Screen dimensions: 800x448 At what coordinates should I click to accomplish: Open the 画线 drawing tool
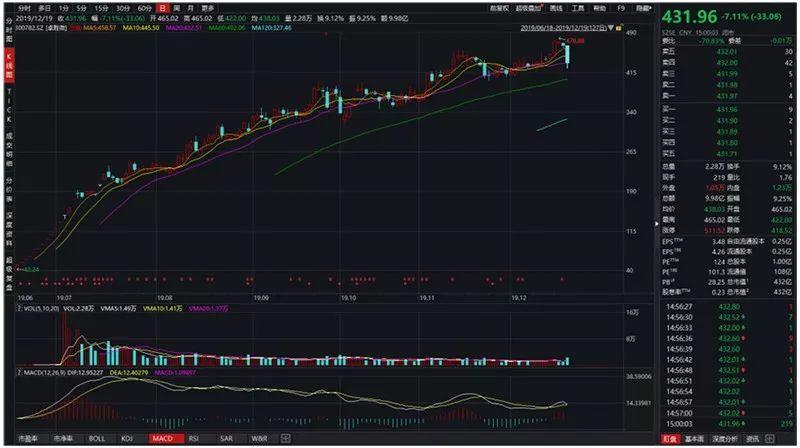(556, 8)
